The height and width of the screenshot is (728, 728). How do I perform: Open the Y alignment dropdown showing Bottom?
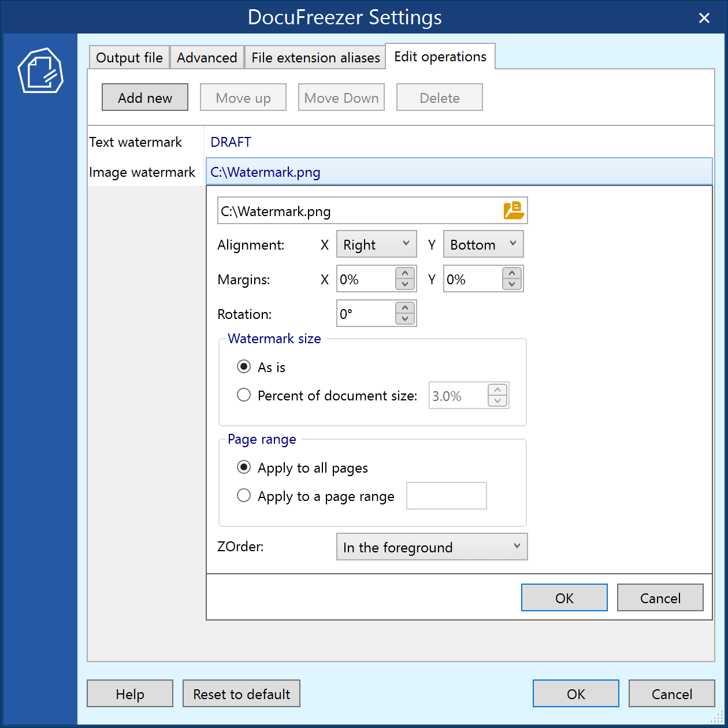[x=483, y=244]
